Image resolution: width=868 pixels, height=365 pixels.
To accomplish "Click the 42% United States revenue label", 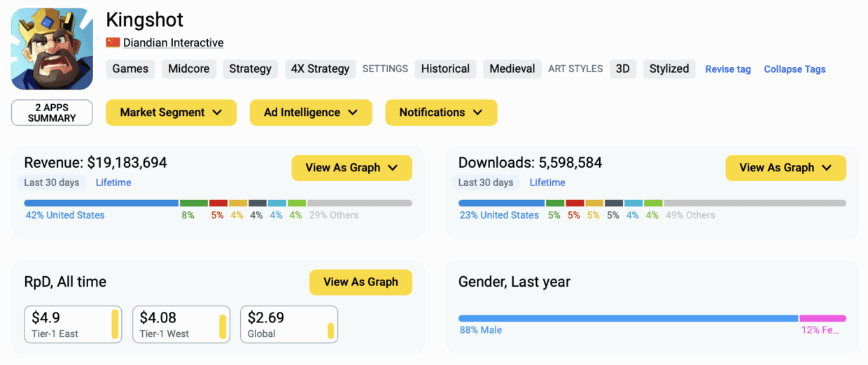I will point(65,215).
